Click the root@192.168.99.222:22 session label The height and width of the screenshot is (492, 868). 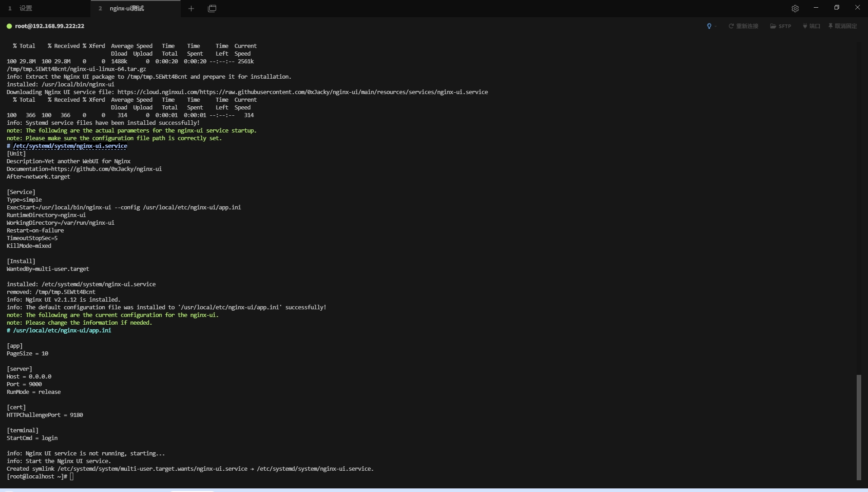click(49, 26)
